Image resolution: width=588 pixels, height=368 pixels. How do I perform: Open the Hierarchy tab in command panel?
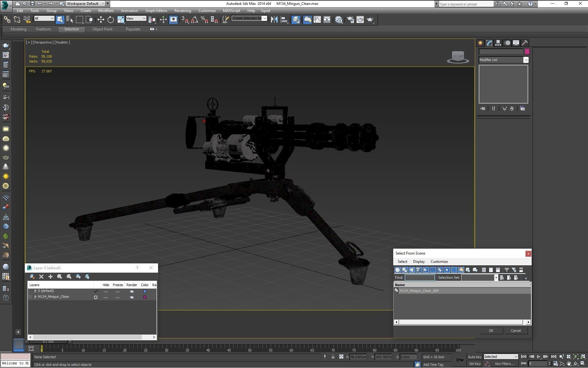498,43
